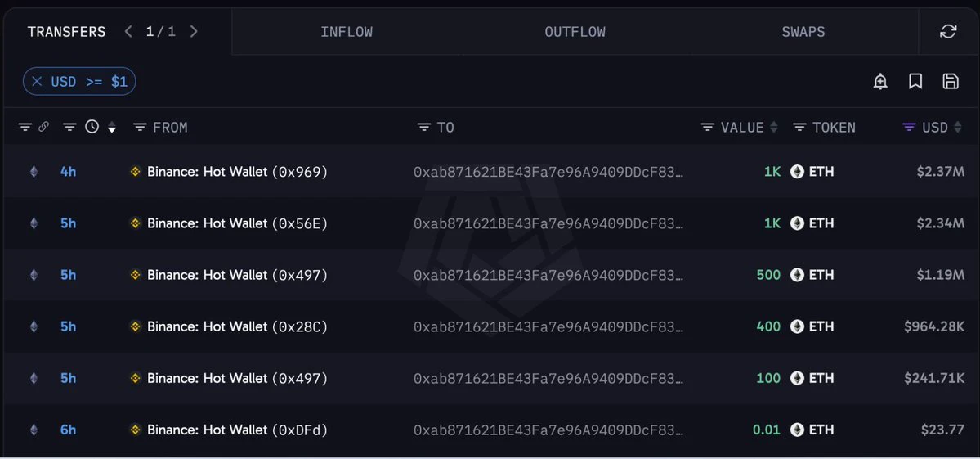Click the clock time column icon
980x459 pixels.
[92, 128]
